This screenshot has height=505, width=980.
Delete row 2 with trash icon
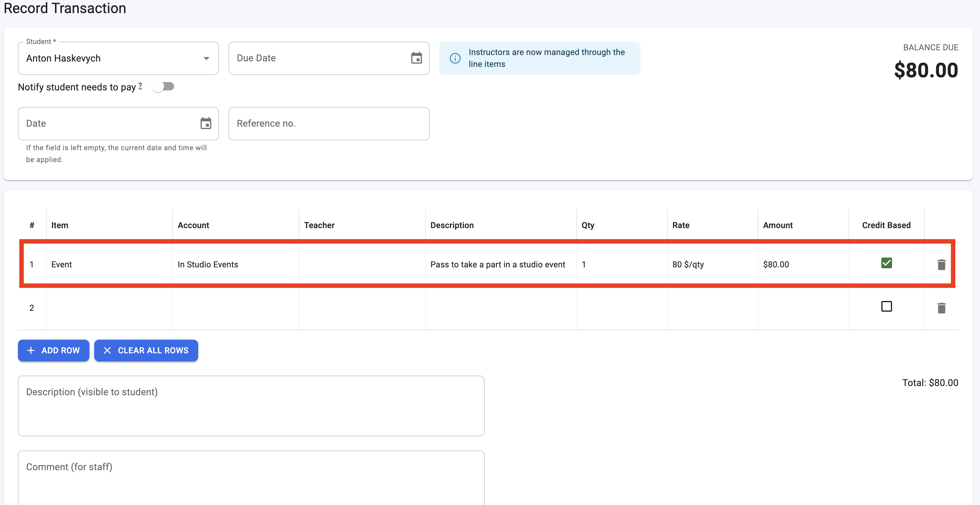[x=941, y=308]
